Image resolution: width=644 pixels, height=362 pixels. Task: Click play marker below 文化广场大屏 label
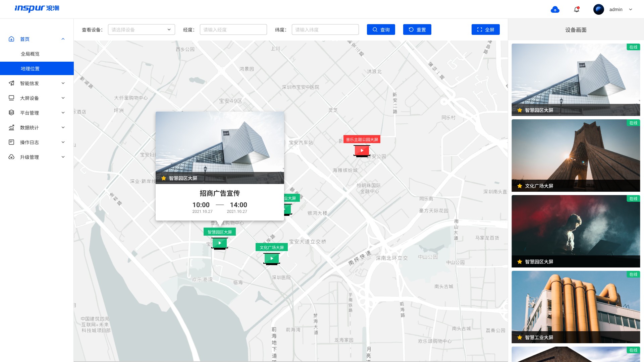pos(272,259)
